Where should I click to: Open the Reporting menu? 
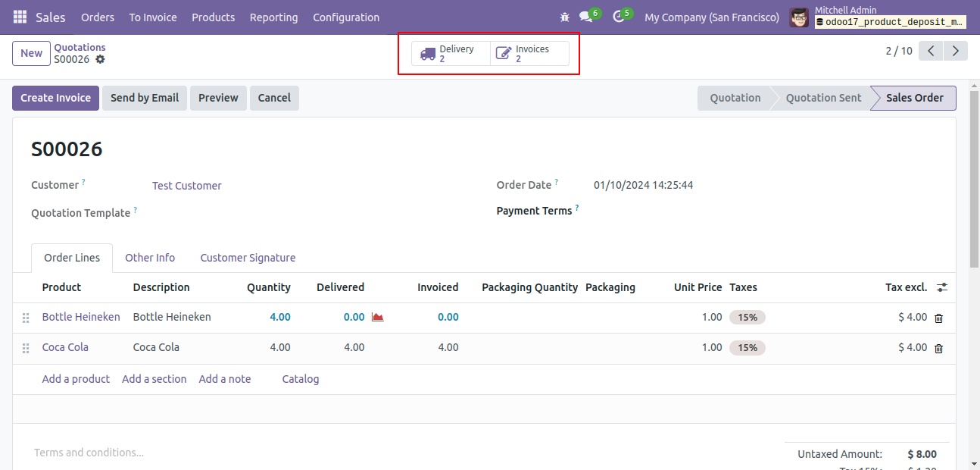273,17
